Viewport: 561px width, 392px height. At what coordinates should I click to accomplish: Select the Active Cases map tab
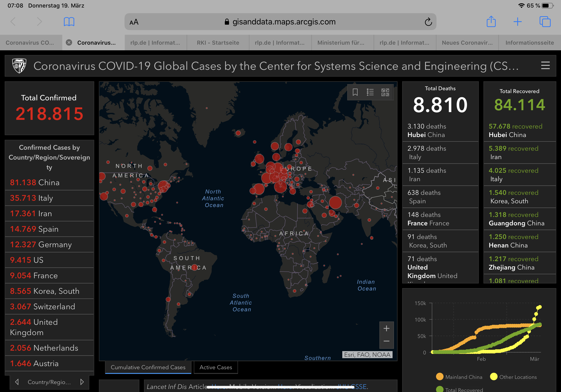click(x=215, y=367)
